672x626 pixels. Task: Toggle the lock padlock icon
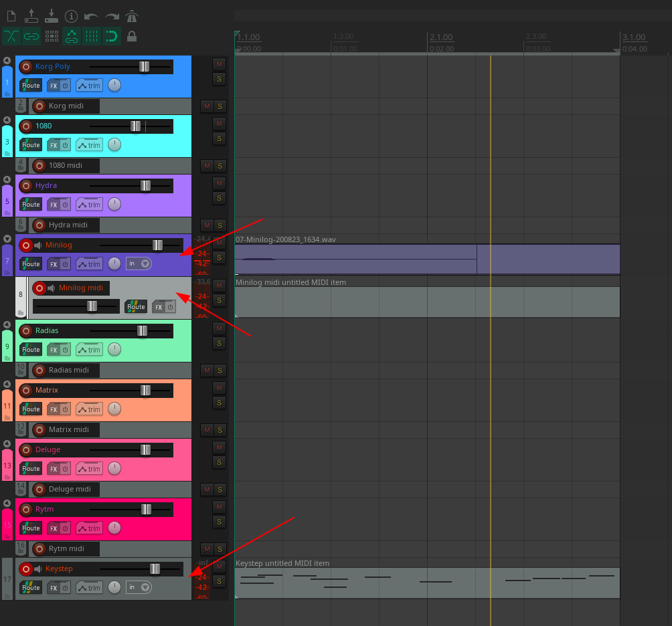(132, 36)
